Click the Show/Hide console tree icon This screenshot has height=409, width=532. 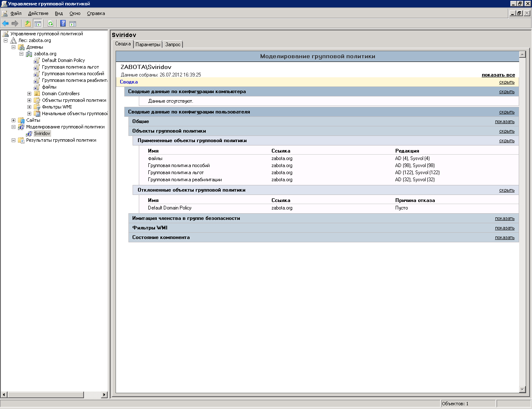(x=37, y=24)
